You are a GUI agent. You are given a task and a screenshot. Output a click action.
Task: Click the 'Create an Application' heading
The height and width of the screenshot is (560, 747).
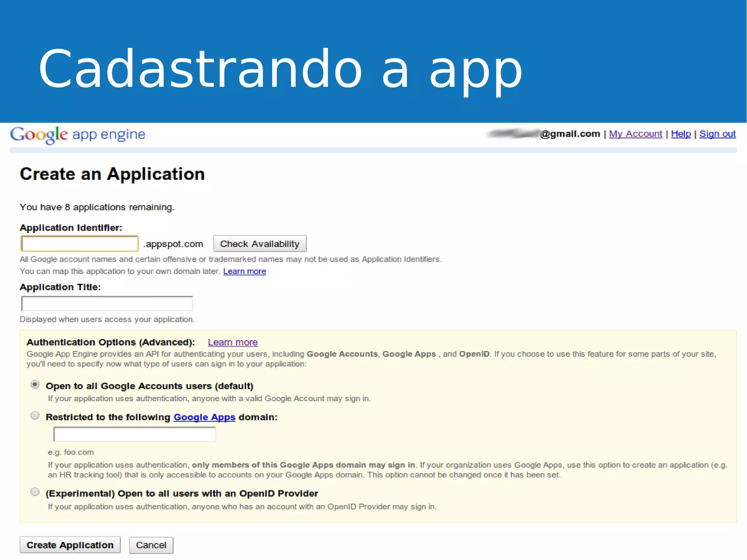pos(112,174)
